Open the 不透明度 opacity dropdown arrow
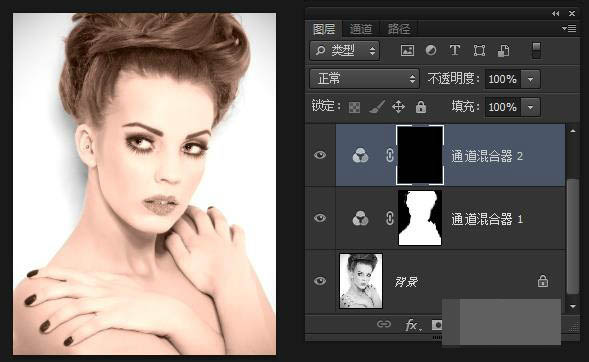 click(x=530, y=79)
